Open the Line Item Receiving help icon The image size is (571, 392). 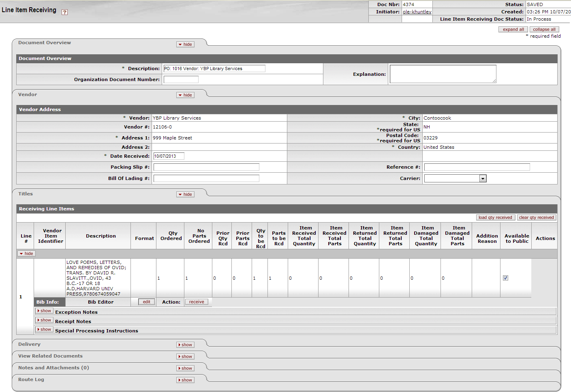pos(64,12)
